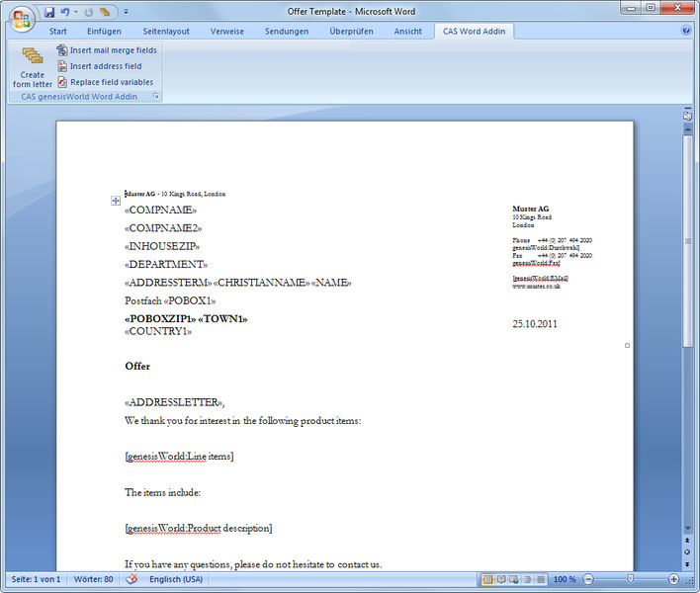Open CAS genesisWorld Word Addin dialog launcher
The width and height of the screenshot is (700, 593).
tap(156, 97)
